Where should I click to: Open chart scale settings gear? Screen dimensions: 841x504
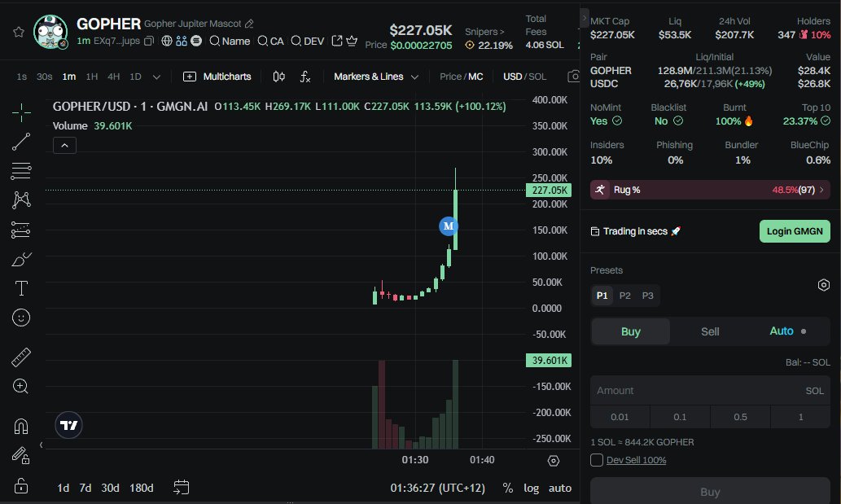(x=554, y=461)
